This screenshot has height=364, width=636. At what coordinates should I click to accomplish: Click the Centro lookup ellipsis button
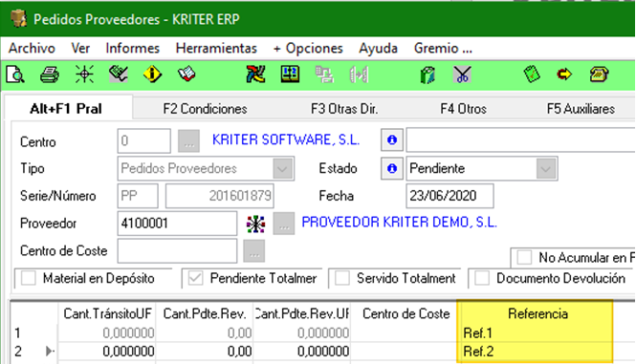(189, 140)
